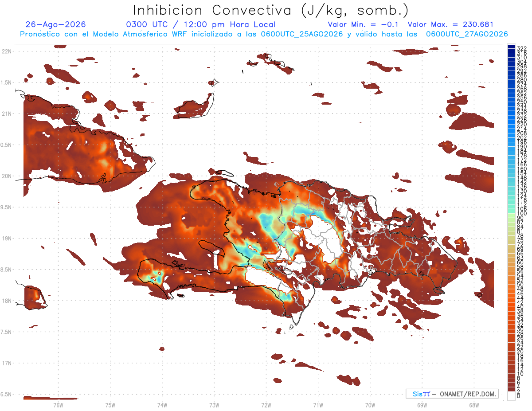This screenshot has height=411, width=532.
Task: Click the white swatch at colorbar bottom
Action: click(x=511, y=396)
